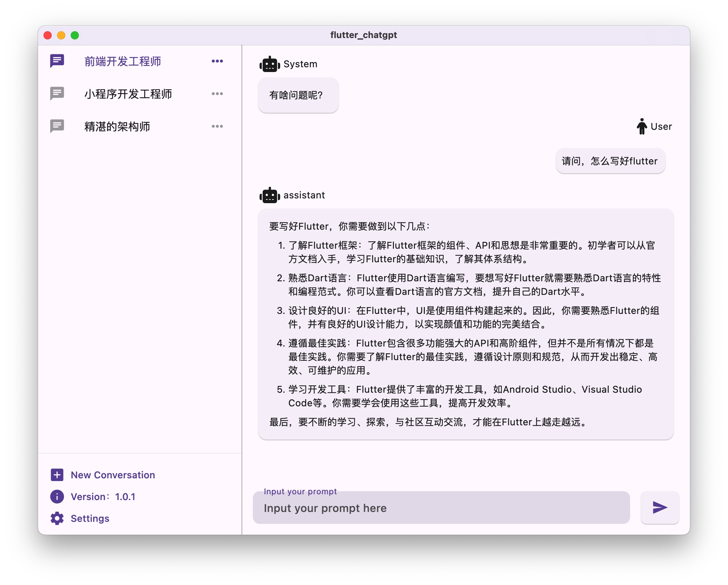This screenshot has width=728, height=585.
Task: Open three-dot menu for 精湛的架构师
Action: (x=217, y=126)
